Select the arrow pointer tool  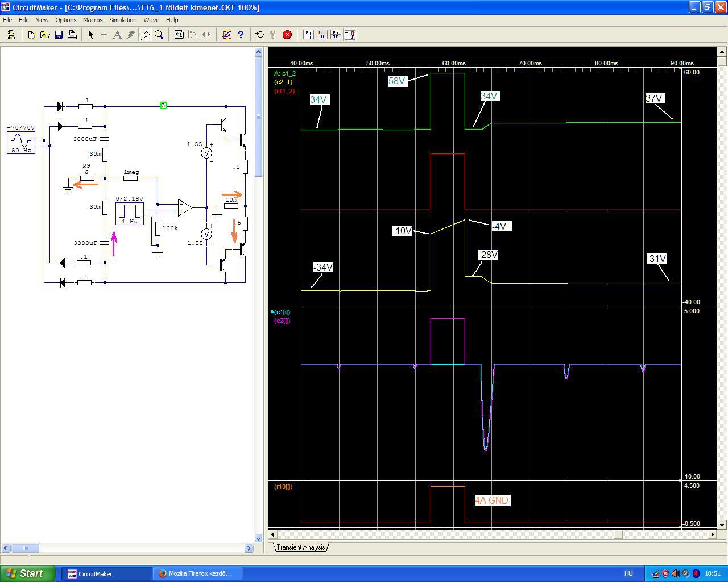(x=90, y=35)
